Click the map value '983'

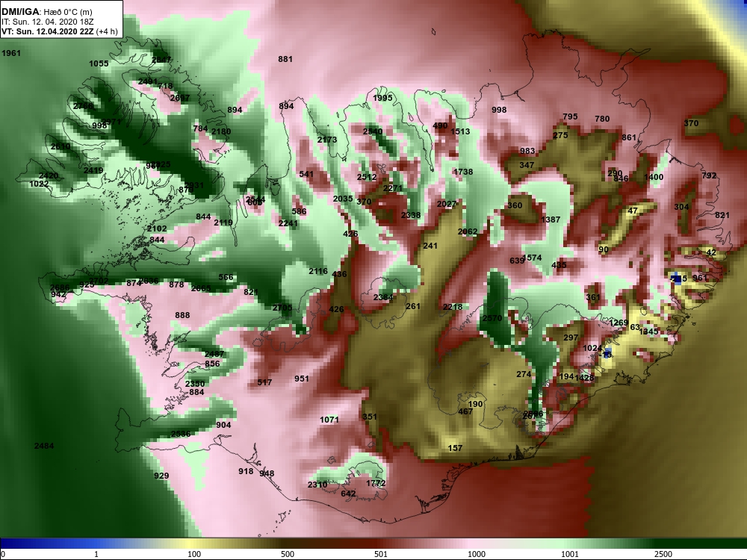pyautogui.click(x=527, y=151)
